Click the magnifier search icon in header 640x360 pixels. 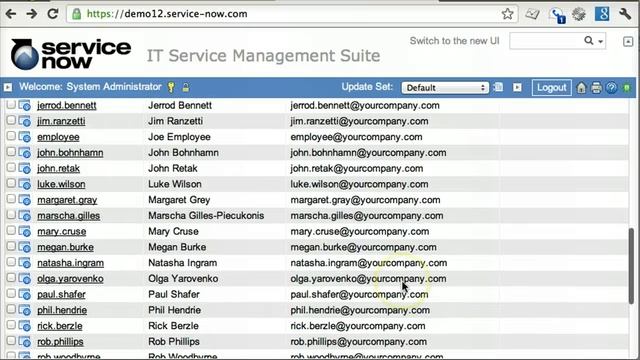pyautogui.click(x=589, y=40)
